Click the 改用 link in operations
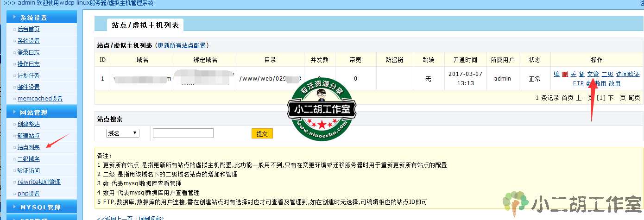 click(x=615, y=83)
